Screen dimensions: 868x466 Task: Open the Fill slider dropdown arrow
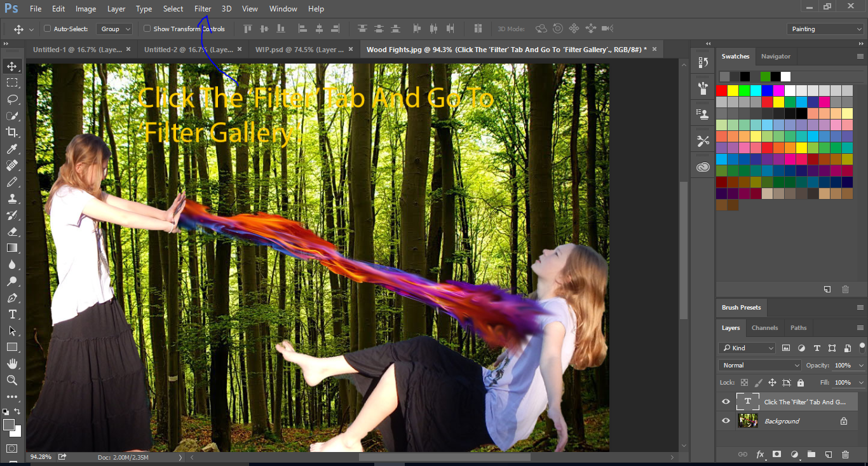coord(861,383)
